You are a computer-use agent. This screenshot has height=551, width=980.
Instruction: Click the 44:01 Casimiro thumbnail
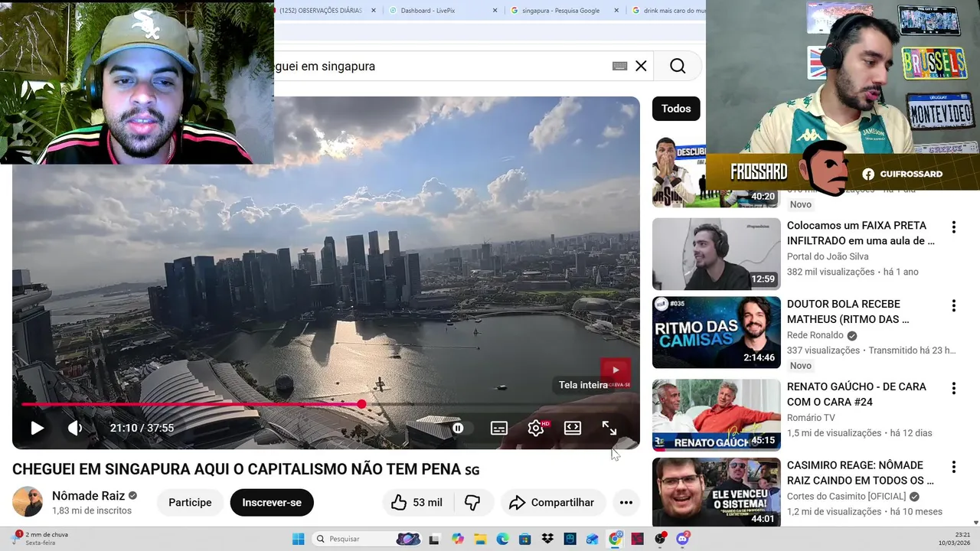pyautogui.click(x=717, y=492)
